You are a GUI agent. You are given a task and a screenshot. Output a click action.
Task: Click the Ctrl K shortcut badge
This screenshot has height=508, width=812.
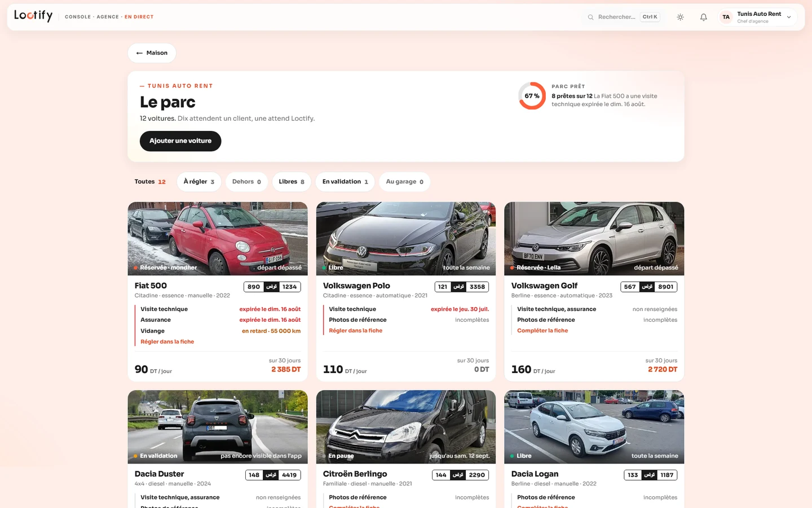tap(650, 17)
